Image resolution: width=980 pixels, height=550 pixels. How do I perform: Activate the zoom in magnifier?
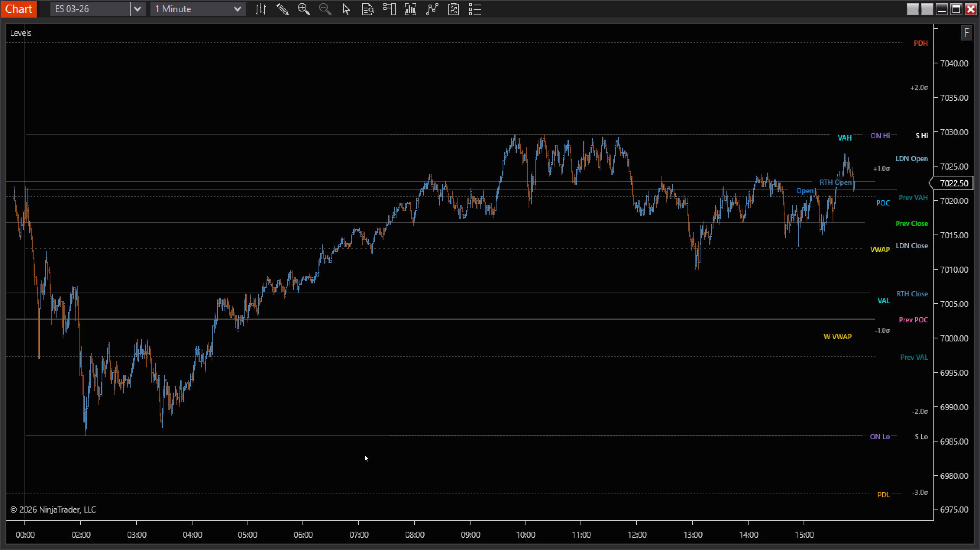[304, 9]
